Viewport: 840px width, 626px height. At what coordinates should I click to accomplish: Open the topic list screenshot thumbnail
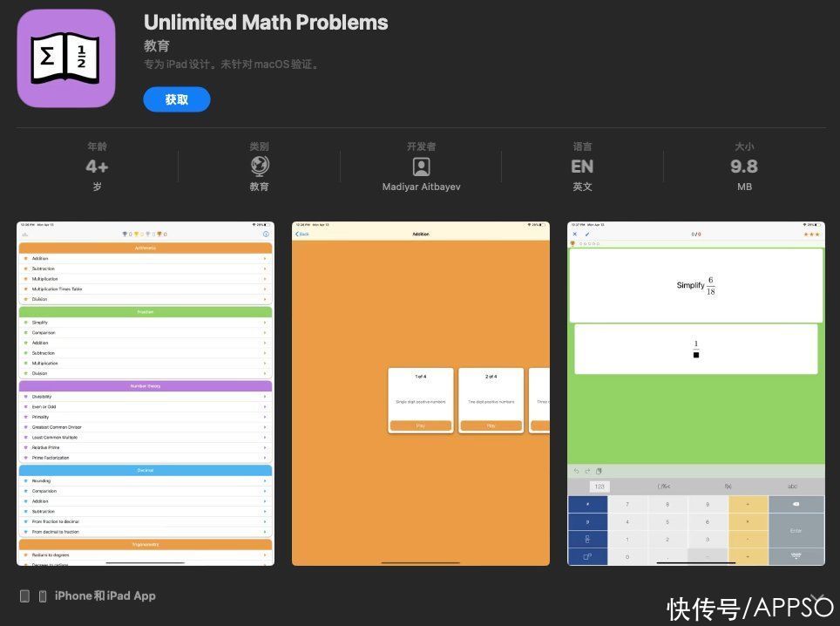pos(146,393)
